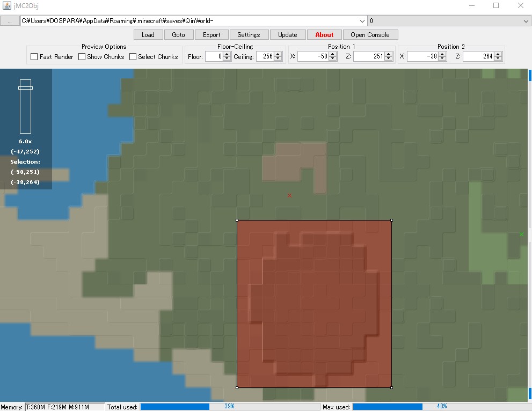Click Export button
532x411 pixels.
[212, 34]
